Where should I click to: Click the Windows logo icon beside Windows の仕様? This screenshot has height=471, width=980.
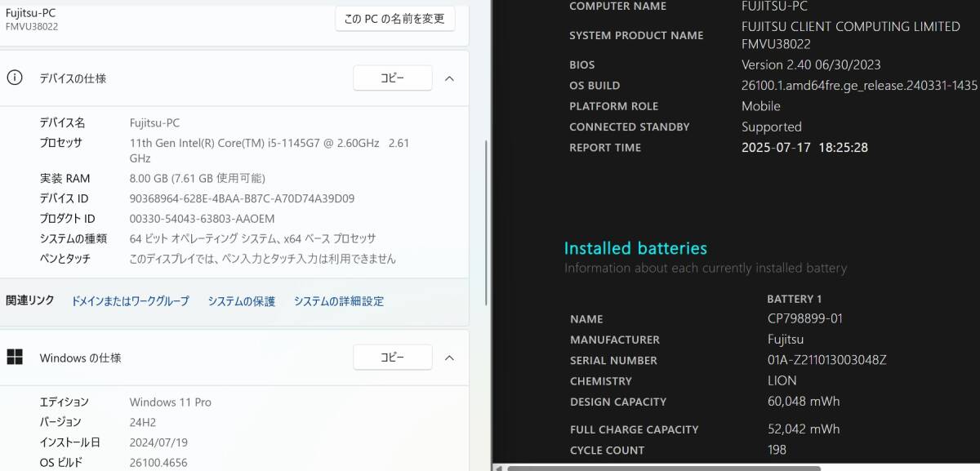[14, 358]
